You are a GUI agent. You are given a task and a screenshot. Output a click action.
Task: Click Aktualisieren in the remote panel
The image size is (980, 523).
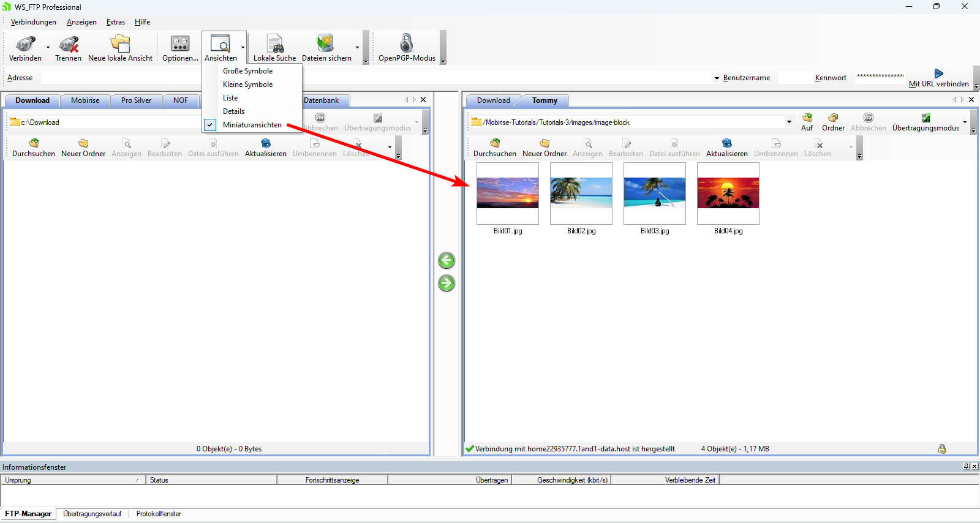tap(726, 148)
